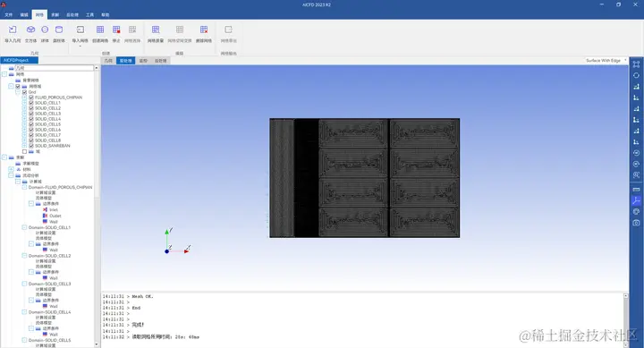This screenshot has width=644, height=348.
Task: Select the AICFDProject panel tab
Action: point(19,60)
